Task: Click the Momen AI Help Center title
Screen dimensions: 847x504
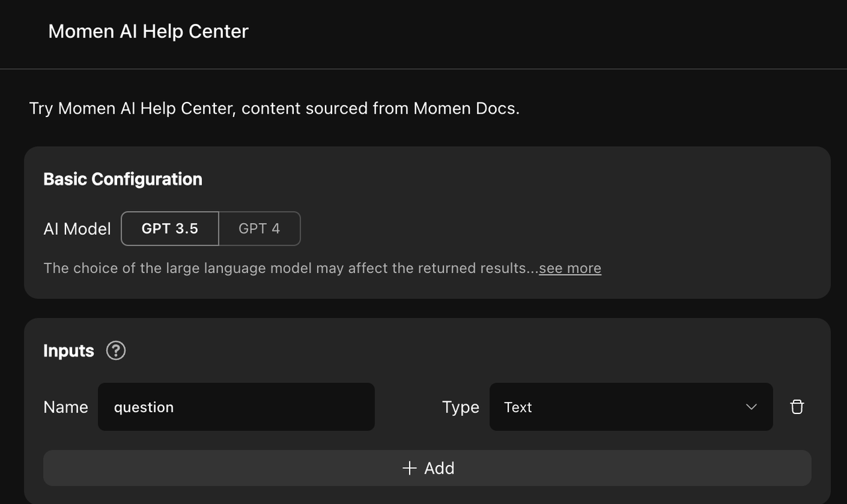Action: 148,31
